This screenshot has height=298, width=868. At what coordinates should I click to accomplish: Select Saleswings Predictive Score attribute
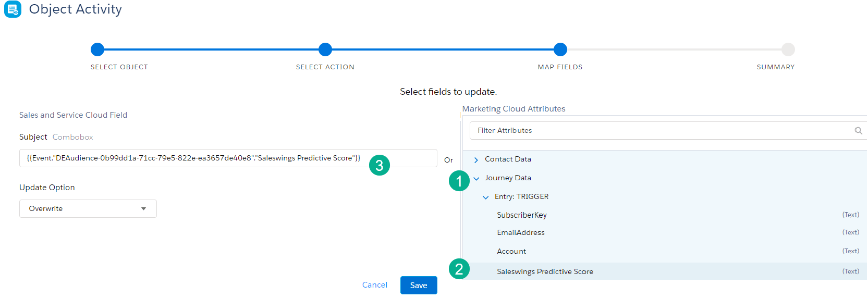[665, 271]
